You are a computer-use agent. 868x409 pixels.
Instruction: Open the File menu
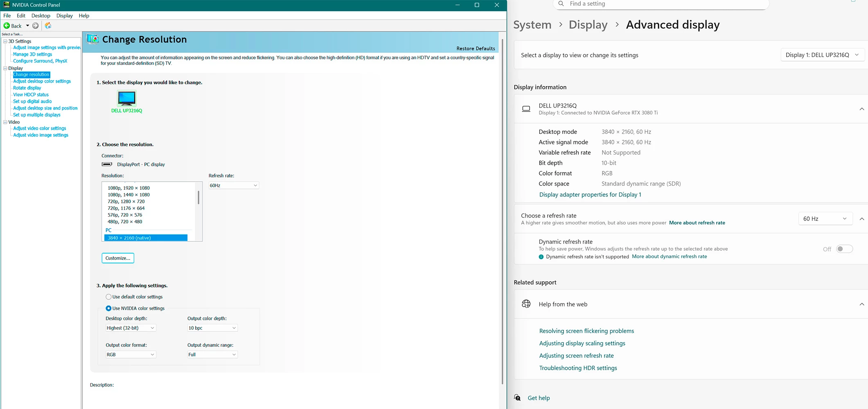coord(7,16)
